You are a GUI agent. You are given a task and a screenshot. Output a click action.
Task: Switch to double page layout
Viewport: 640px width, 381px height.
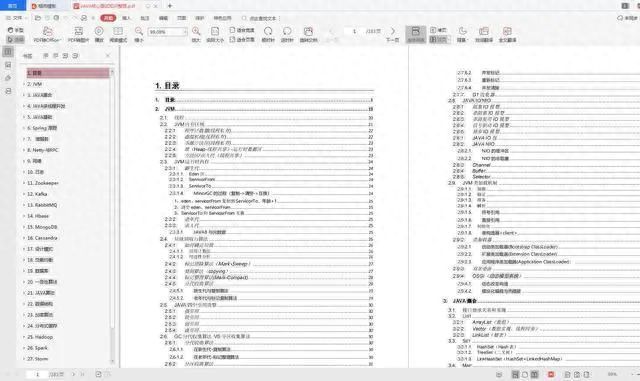tap(440, 40)
